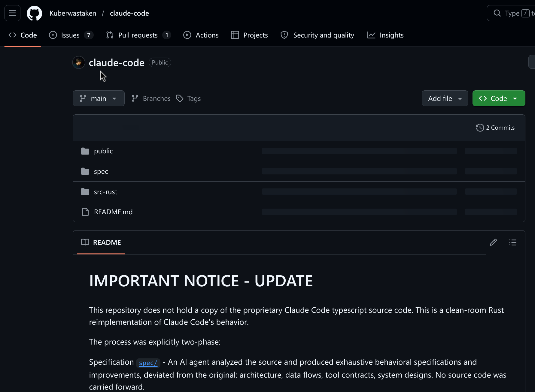
Task: Click the Projects table icon
Action: (235, 35)
